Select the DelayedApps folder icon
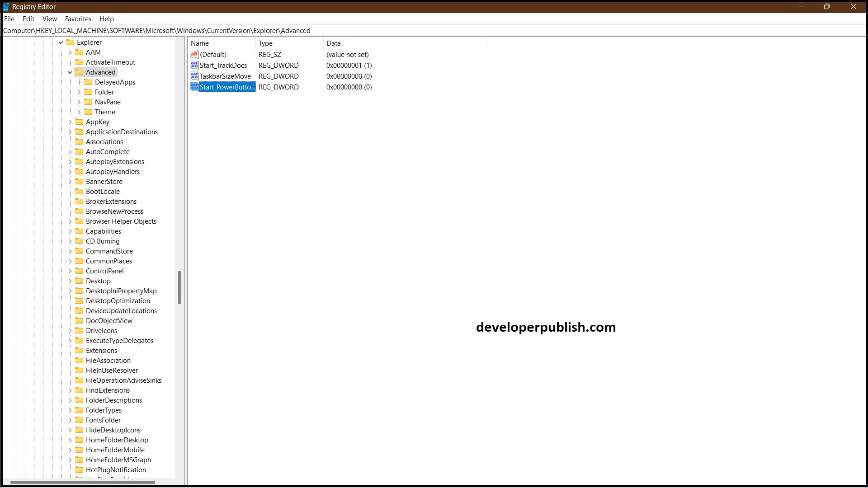Image resolution: width=868 pixels, height=488 pixels. pos(89,82)
